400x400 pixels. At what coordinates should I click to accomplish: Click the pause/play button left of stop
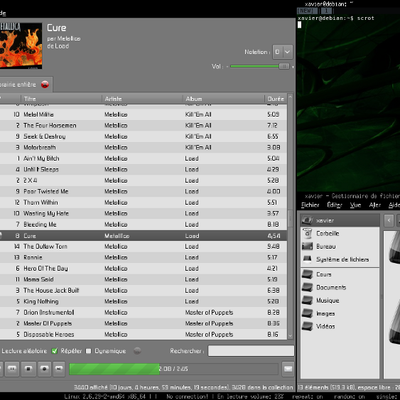[12, 369]
